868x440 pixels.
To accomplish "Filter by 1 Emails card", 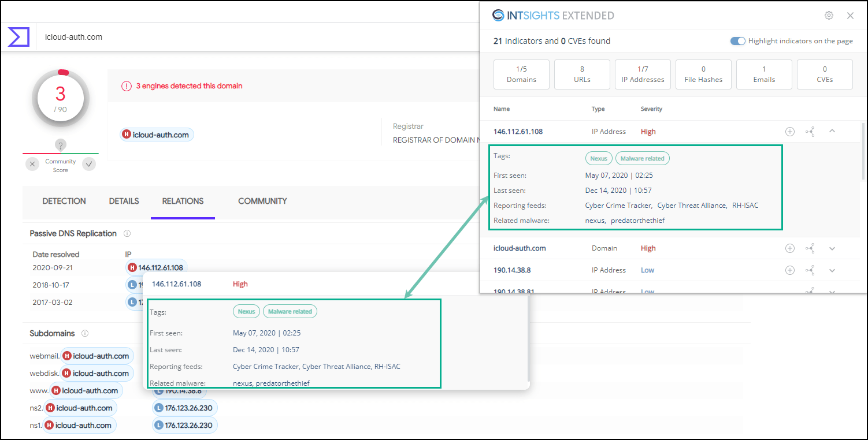I will pyautogui.click(x=764, y=74).
